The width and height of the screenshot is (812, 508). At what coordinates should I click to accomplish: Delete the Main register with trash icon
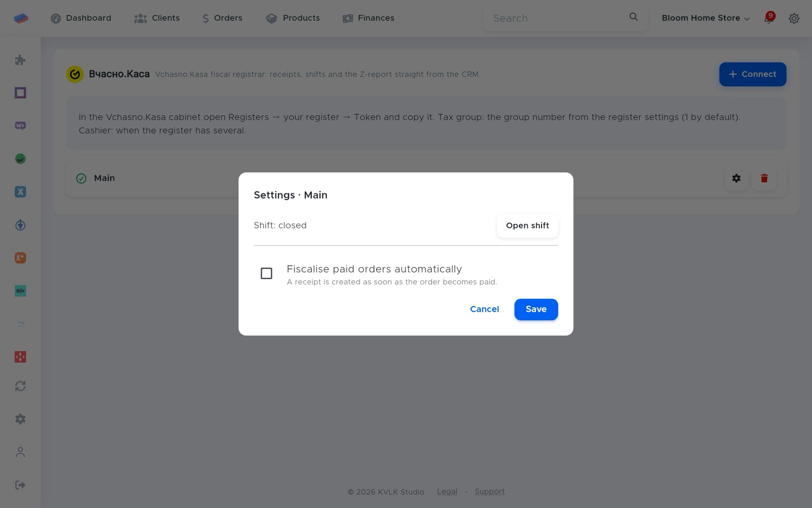tap(764, 178)
